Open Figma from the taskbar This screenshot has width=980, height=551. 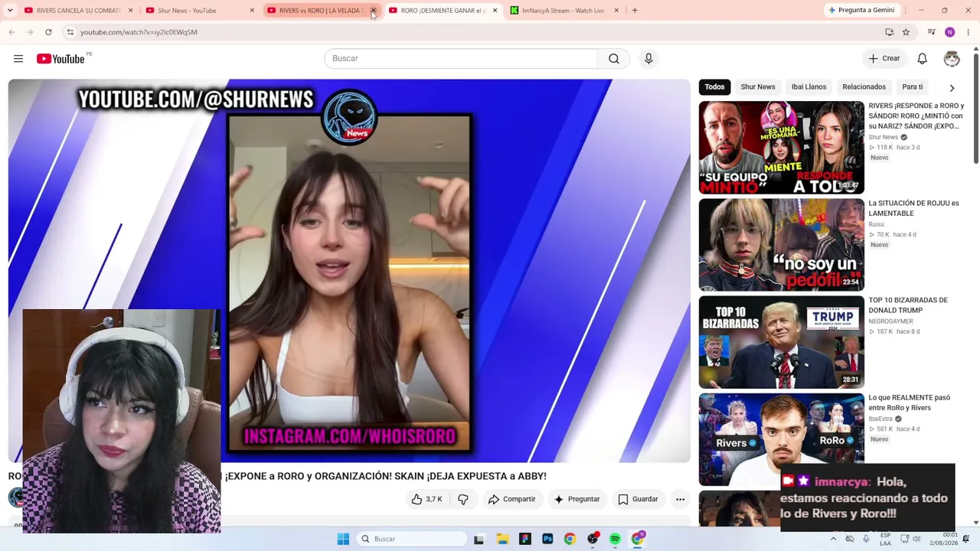[525, 539]
